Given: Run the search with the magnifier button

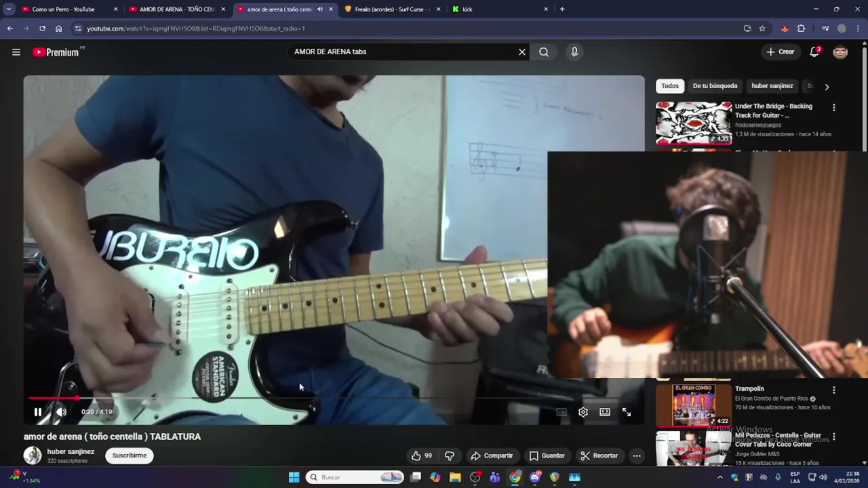Looking at the screenshot, I should pos(544,52).
